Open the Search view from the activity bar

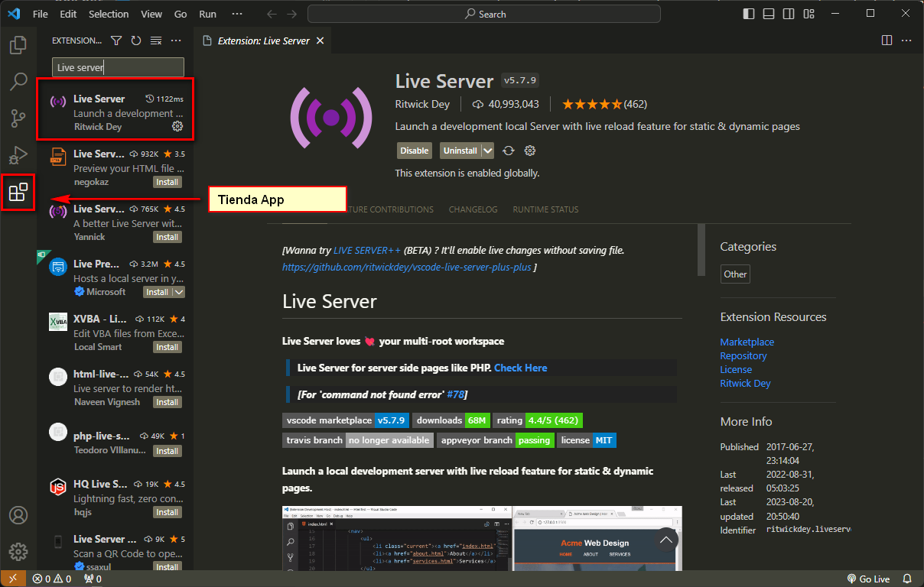point(18,82)
